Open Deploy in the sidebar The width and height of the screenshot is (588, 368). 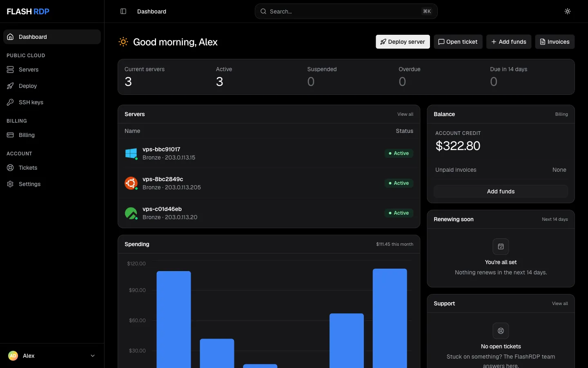tap(52, 86)
